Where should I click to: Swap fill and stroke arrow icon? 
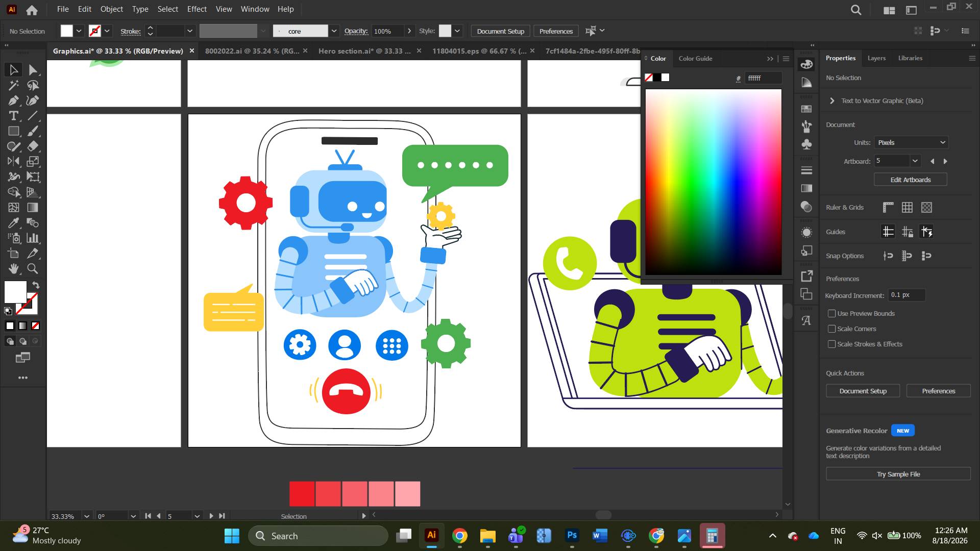(36, 285)
